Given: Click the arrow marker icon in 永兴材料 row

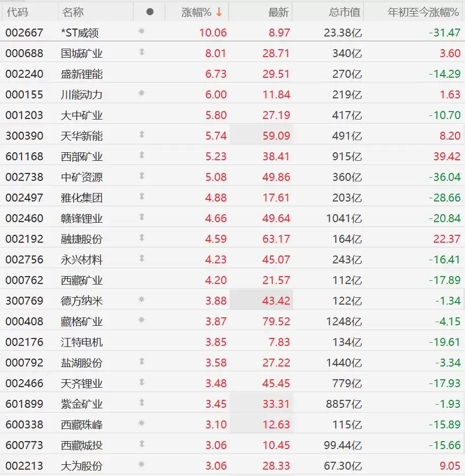Looking at the screenshot, I should [142, 258].
